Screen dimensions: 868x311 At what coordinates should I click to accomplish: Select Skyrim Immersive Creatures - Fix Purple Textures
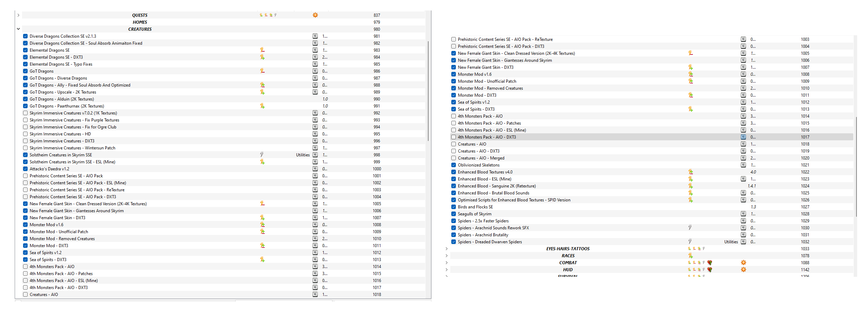point(224,120)
